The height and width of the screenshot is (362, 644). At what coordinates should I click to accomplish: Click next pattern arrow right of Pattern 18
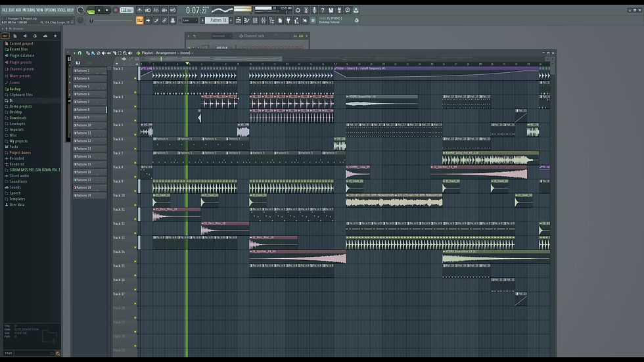[x=231, y=20]
